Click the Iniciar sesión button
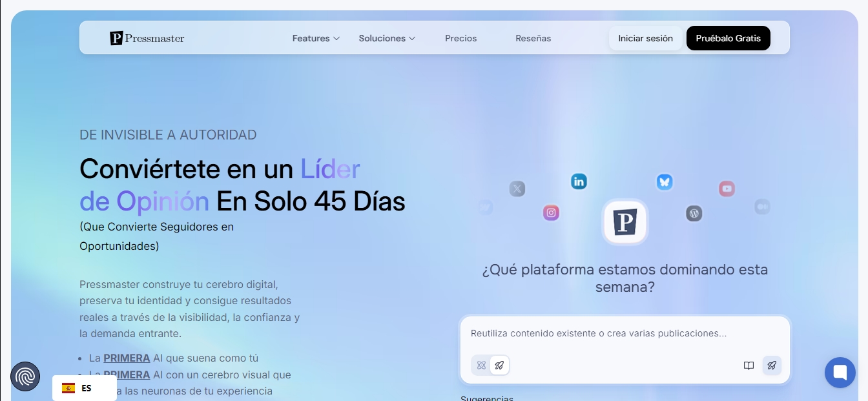The height and width of the screenshot is (401, 868). coord(645,38)
